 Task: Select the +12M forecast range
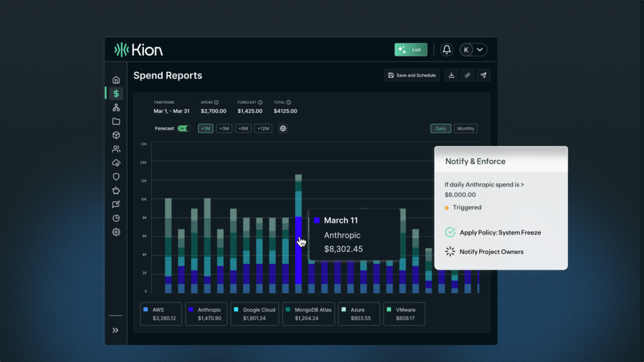point(264,128)
